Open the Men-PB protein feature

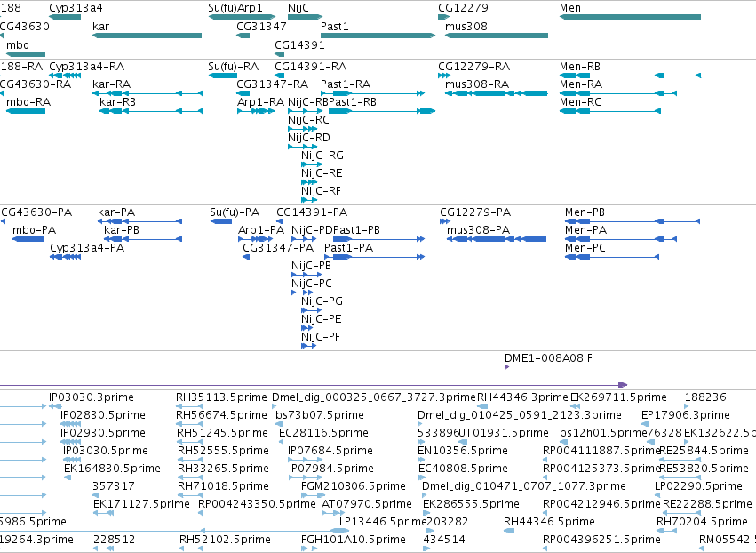[x=633, y=221]
